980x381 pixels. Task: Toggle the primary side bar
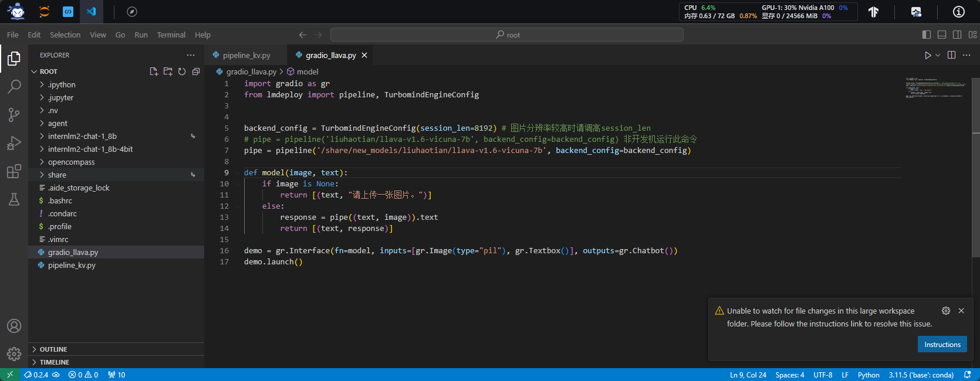[927, 35]
